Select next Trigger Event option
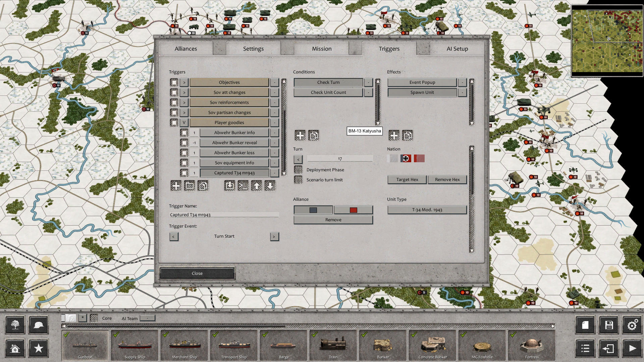Image resolution: width=644 pixels, height=362 pixels. [274, 237]
